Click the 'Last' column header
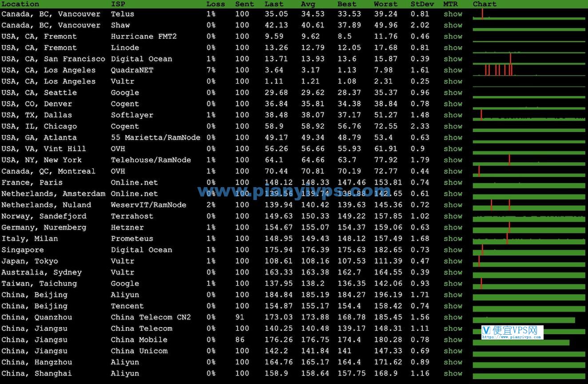 coord(274,4)
